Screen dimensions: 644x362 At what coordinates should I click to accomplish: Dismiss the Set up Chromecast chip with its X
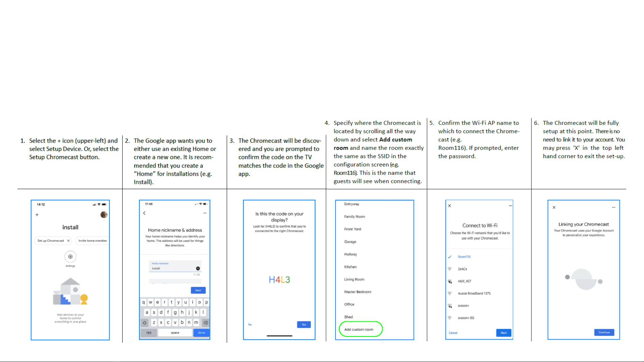click(68, 241)
